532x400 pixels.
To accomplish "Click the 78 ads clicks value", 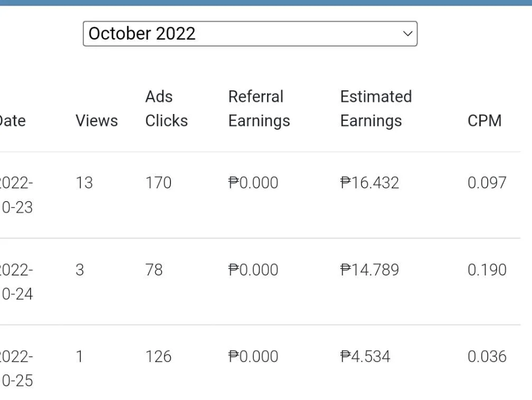I will click(x=154, y=270).
